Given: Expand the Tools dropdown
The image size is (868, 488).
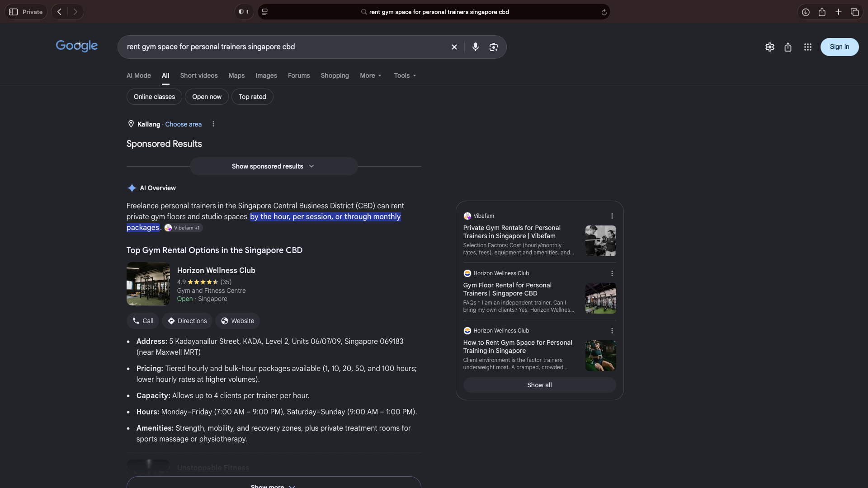Looking at the screenshot, I should click(405, 75).
